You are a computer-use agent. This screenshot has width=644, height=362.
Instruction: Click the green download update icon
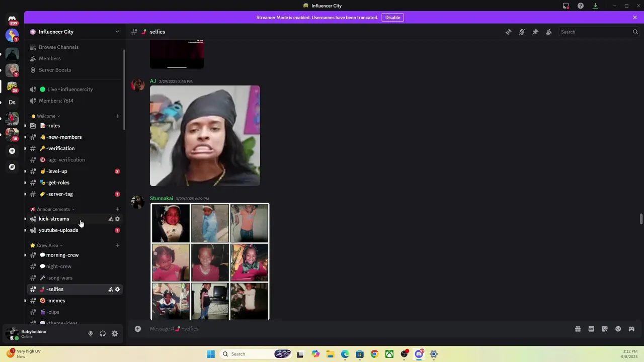point(595,6)
